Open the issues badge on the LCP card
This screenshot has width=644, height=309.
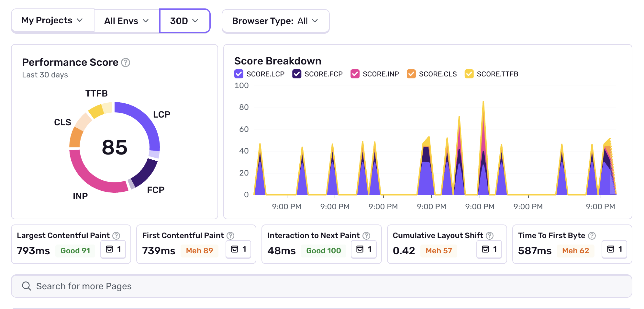pos(113,249)
